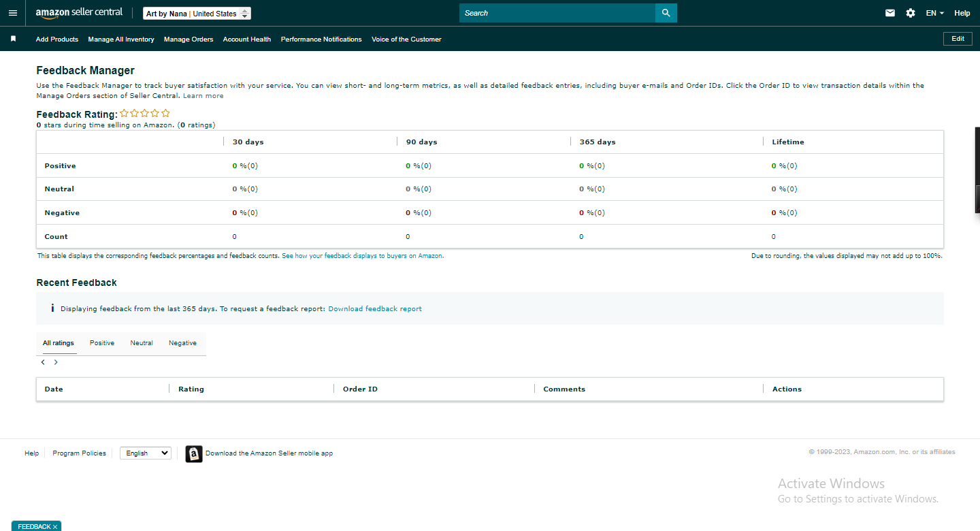Select the All ratings tab
Image resolution: width=980 pixels, height=531 pixels.
click(x=59, y=343)
